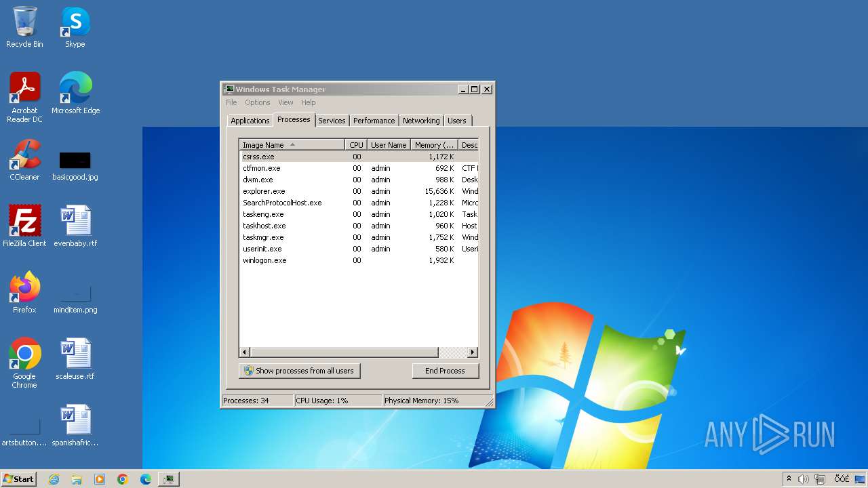
Task: Open the Start menu
Action: (19, 479)
